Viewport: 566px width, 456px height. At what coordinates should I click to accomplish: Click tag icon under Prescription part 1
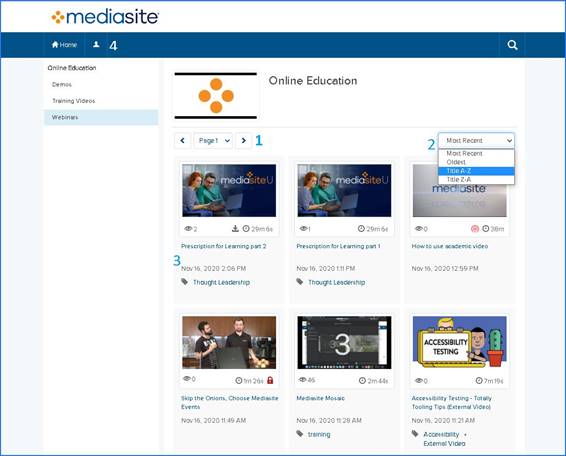pyautogui.click(x=300, y=282)
